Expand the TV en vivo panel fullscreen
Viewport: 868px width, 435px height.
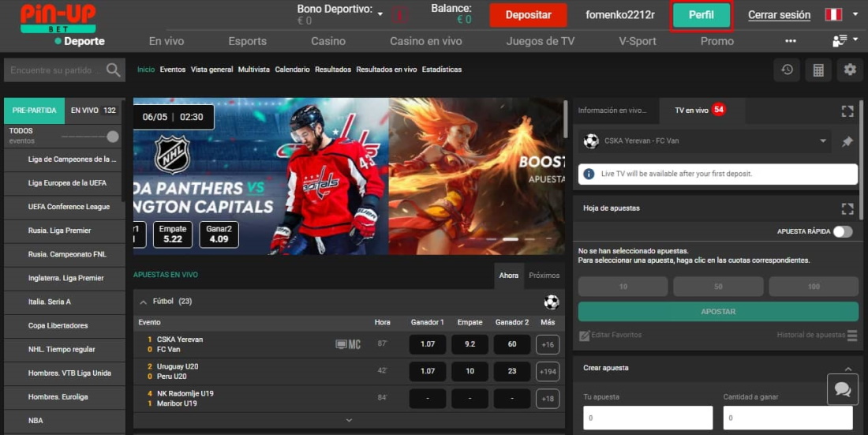click(847, 111)
